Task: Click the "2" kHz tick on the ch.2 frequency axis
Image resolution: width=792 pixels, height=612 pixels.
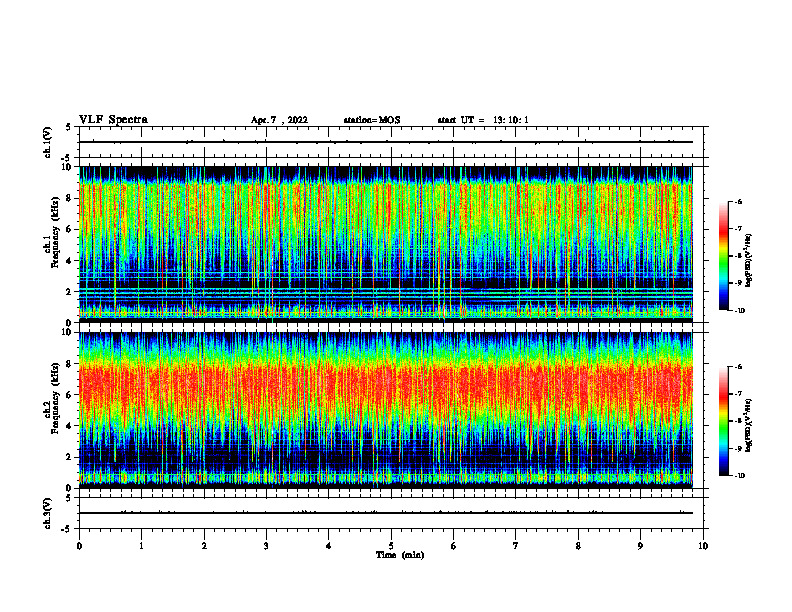Action: [70, 457]
